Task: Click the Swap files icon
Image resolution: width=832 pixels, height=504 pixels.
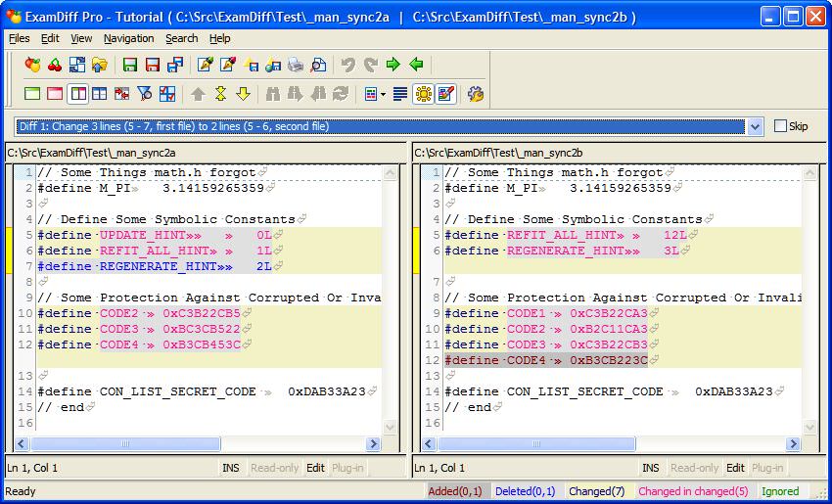Action: coord(77,65)
